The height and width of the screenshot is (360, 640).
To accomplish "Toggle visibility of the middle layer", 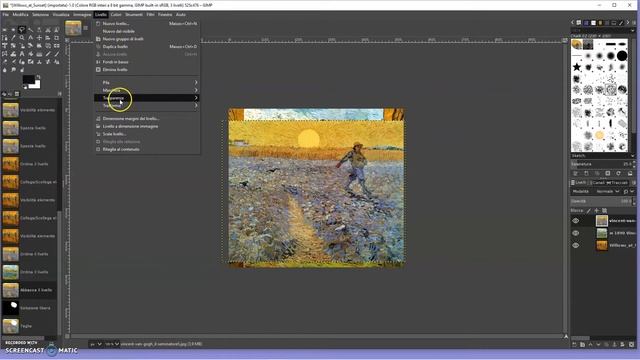I will 576,233.
